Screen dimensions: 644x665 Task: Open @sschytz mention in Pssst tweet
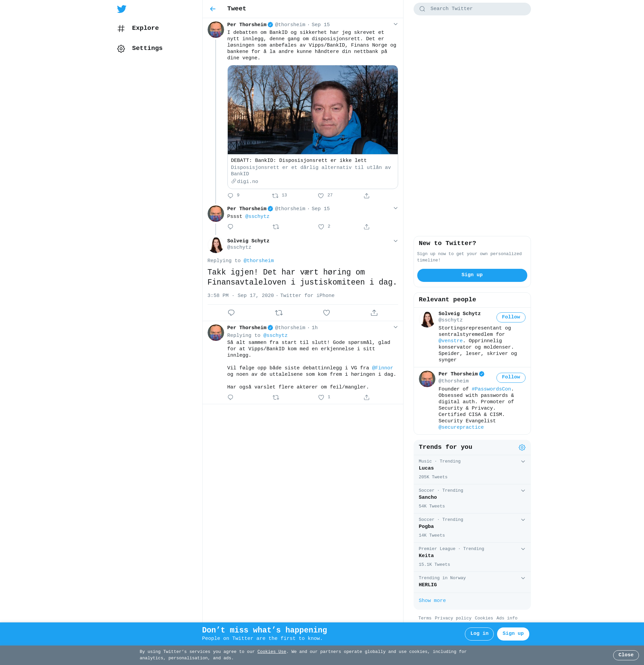[x=257, y=217]
